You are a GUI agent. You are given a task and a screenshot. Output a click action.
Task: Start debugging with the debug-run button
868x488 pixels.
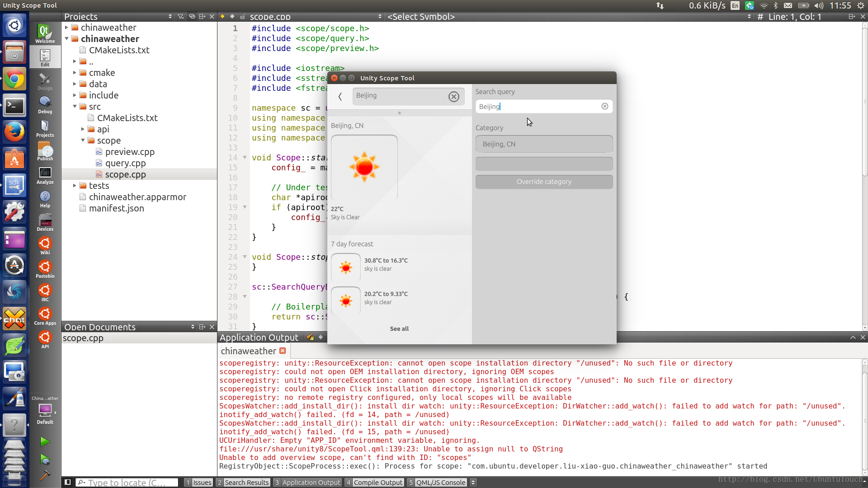click(x=45, y=460)
